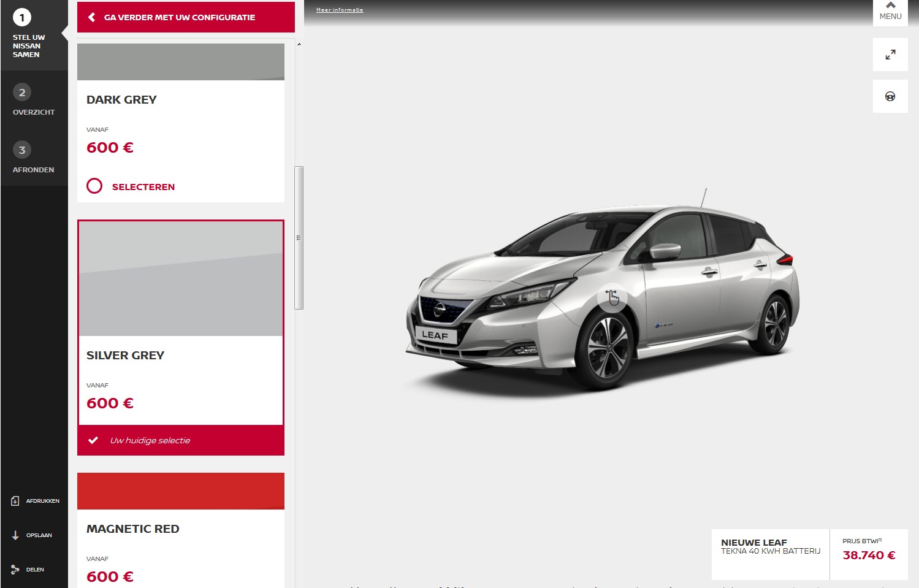Click the back chevron in the red configuration header
Viewport: 919px width, 588px height.
coord(92,17)
